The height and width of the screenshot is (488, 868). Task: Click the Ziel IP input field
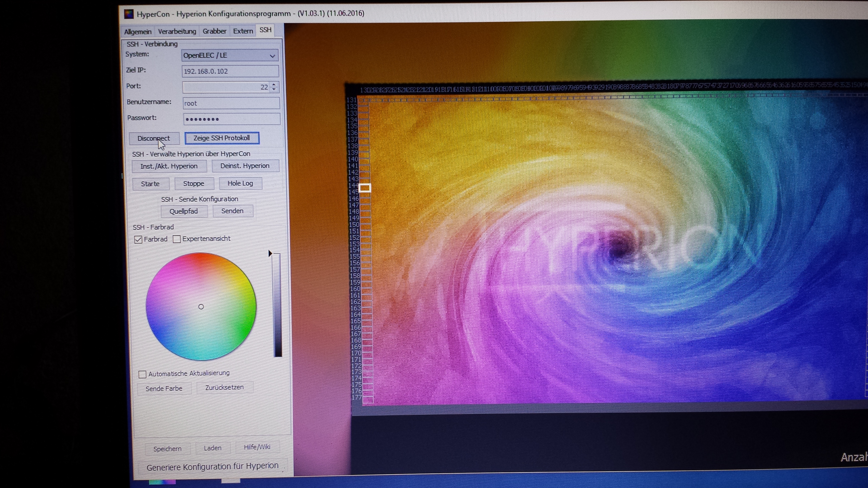pyautogui.click(x=230, y=71)
